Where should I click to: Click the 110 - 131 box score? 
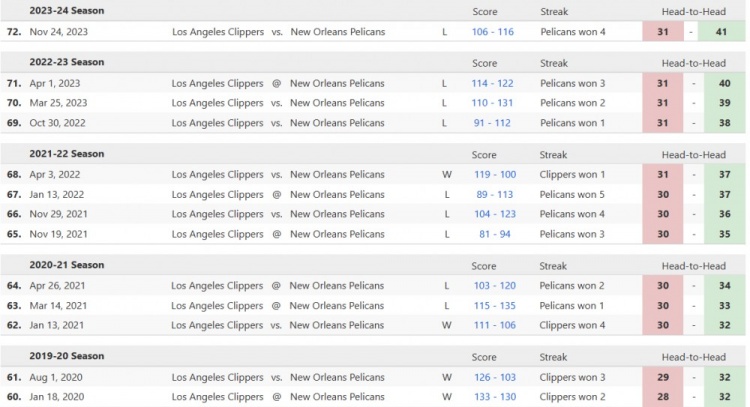[x=492, y=103]
